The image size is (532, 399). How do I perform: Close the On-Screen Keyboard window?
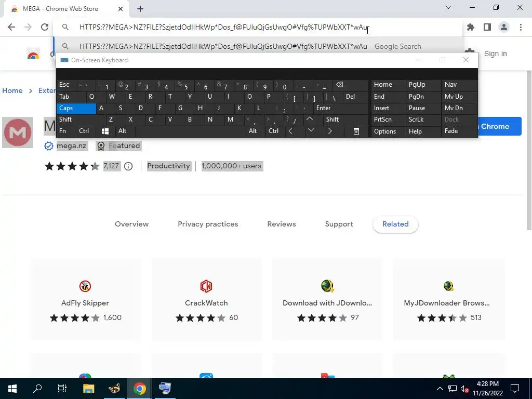tap(466, 60)
